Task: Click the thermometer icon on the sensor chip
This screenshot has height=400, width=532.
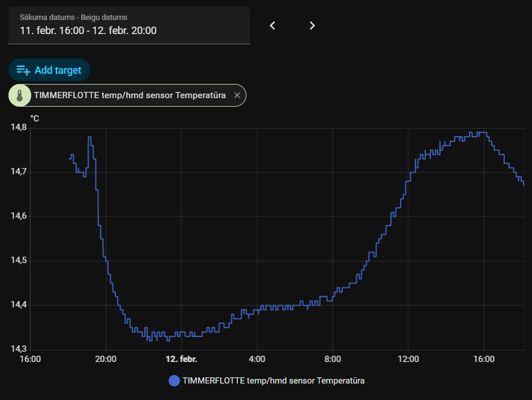Action: pos(20,95)
